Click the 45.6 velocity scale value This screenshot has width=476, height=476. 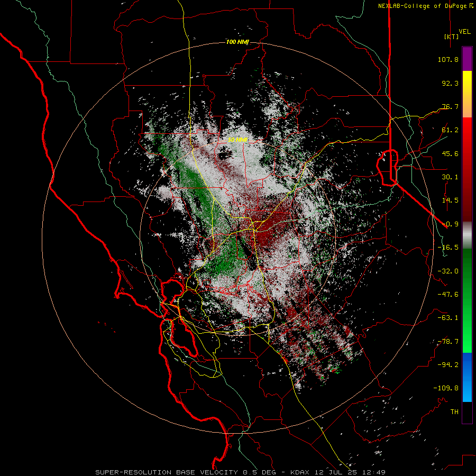450,153
